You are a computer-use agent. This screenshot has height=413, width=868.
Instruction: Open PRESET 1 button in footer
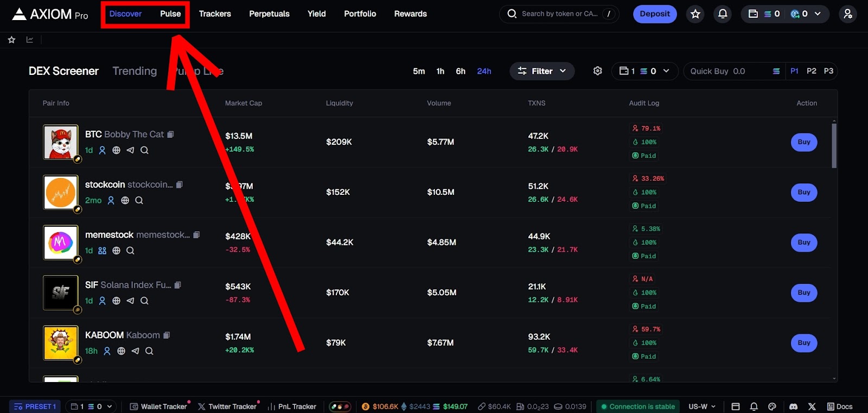(35, 406)
